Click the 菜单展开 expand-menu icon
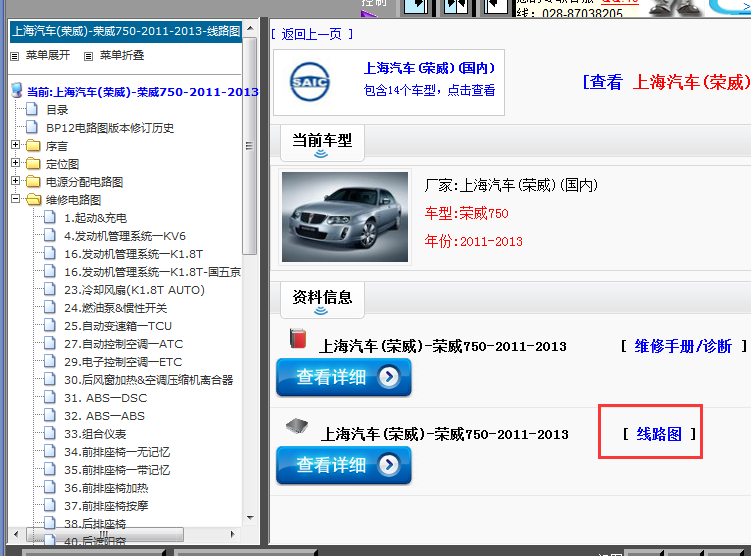This screenshot has height=556, width=751. [15, 56]
